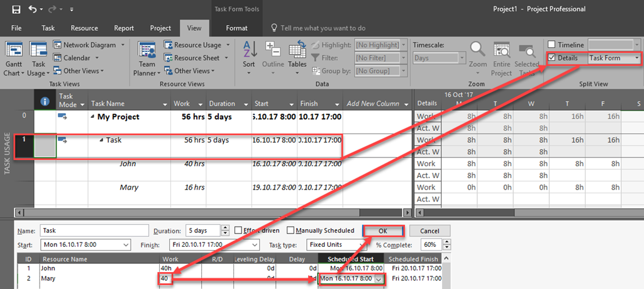This screenshot has width=644, height=289.
Task: Switch to the Resource ribbon tab
Action: pos(84,28)
